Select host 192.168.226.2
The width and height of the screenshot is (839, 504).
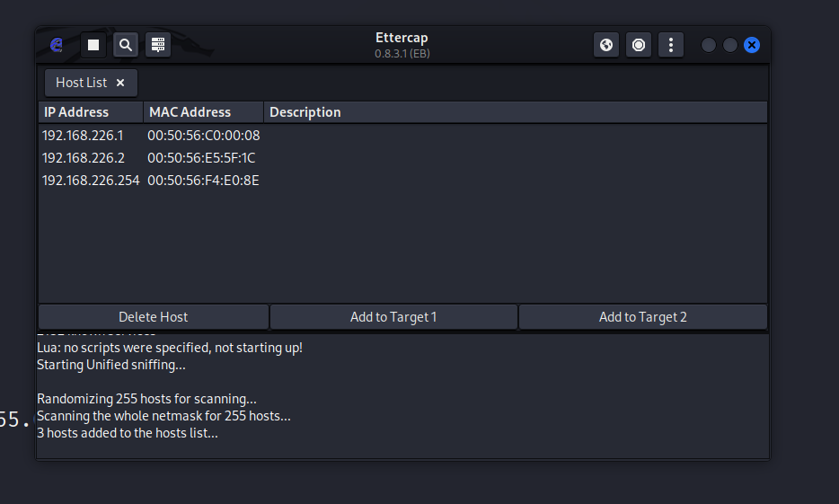pyautogui.click(x=83, y=158)
